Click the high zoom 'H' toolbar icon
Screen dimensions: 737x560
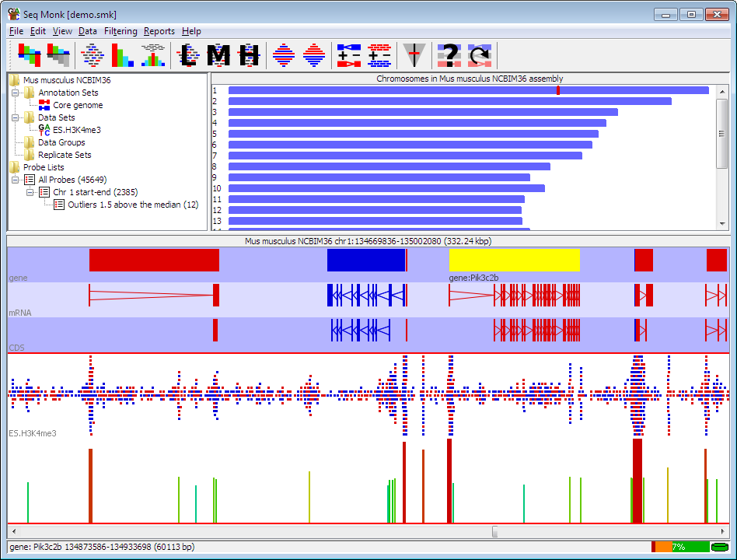(249, 55)
